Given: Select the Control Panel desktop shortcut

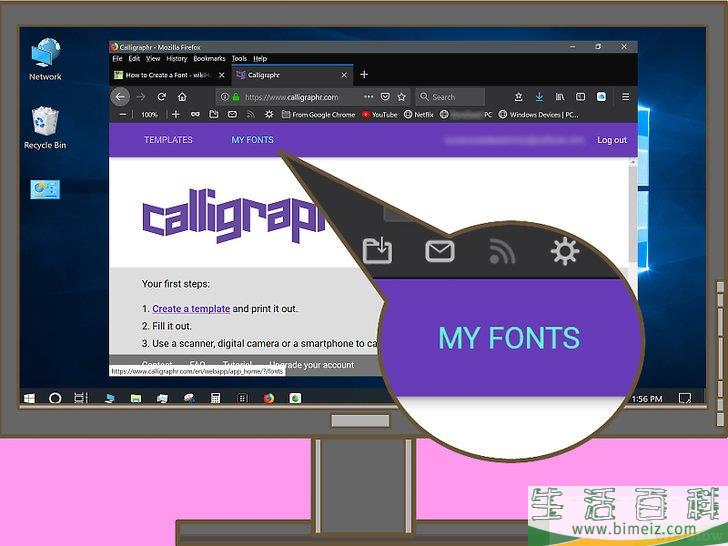Looking at the screenshot, I should tap(45, 189).
